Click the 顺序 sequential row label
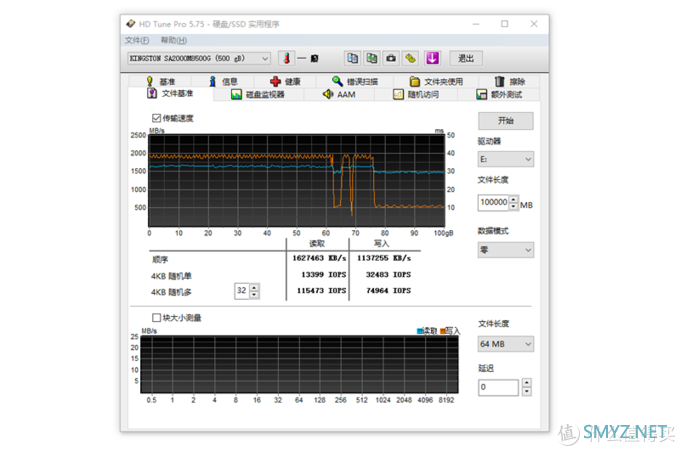The image size is (680, 451). click(x=160, y=259)
